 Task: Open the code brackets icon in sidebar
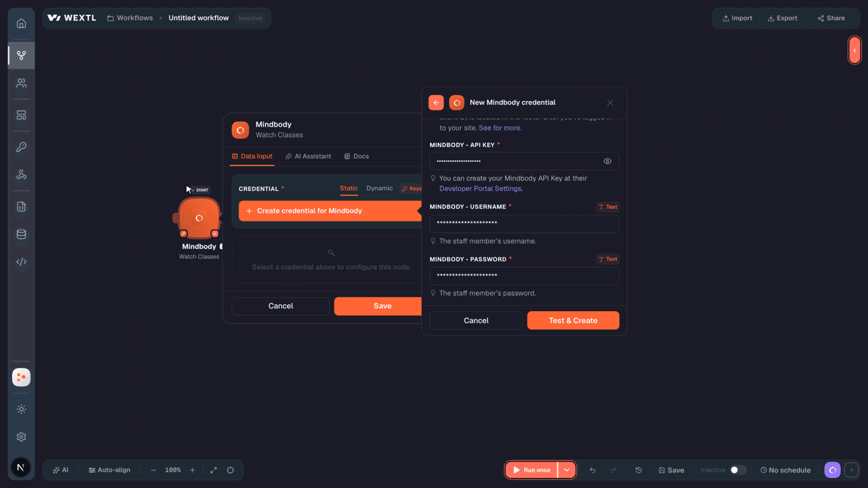point(21,262)
